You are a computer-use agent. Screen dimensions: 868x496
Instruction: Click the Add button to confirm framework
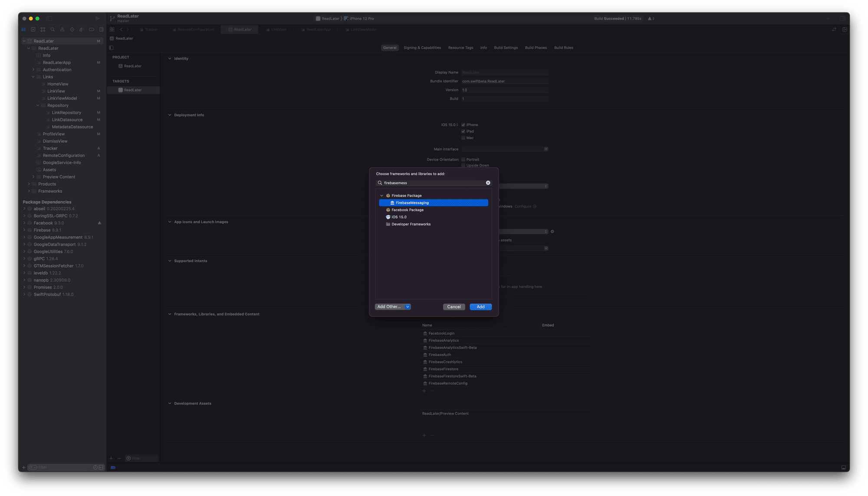click(x=480, y=307)
